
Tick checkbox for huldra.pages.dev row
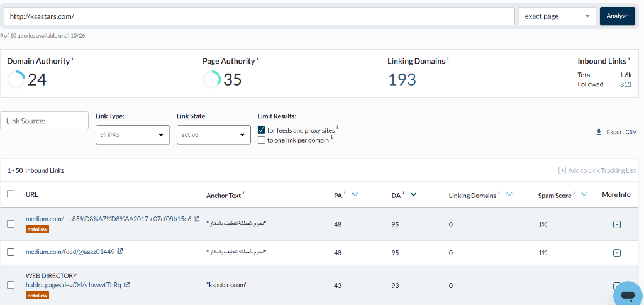pos(11,285)
